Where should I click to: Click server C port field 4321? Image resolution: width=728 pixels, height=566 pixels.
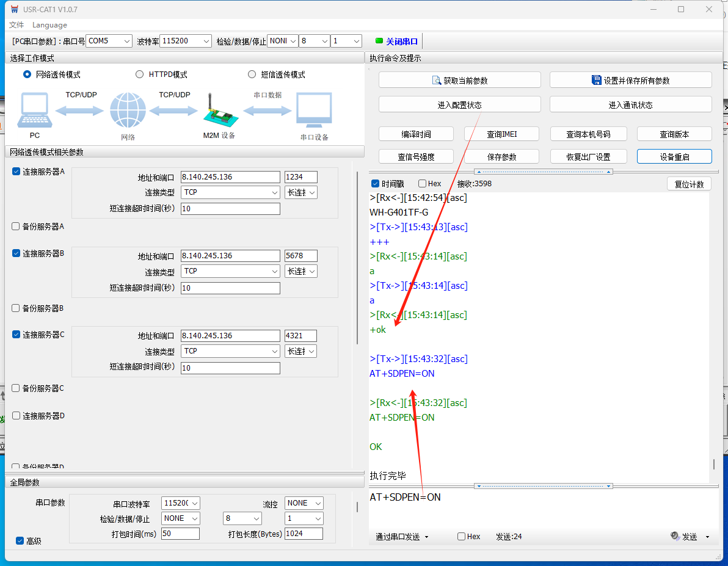[x=301, y=336]
